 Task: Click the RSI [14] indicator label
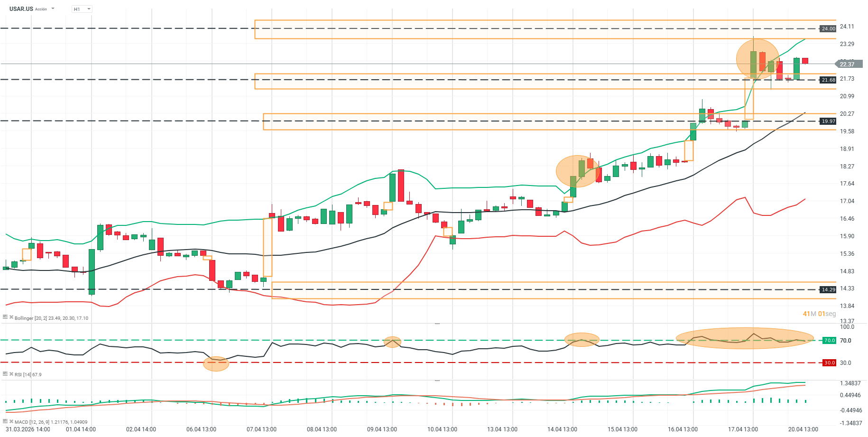pyautogui.click(x=28, y=375)
